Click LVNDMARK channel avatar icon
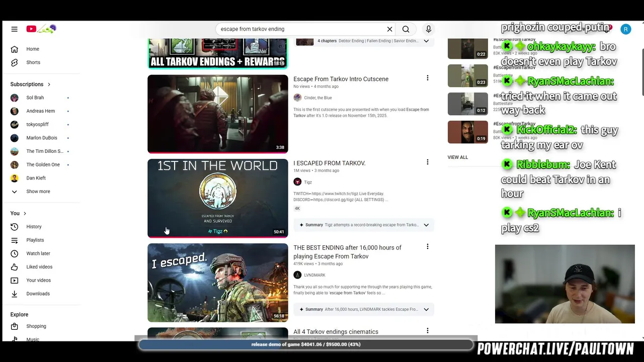The width and height of the screenshot is (644, 362). pyautogui.click(x=297, y=275)
